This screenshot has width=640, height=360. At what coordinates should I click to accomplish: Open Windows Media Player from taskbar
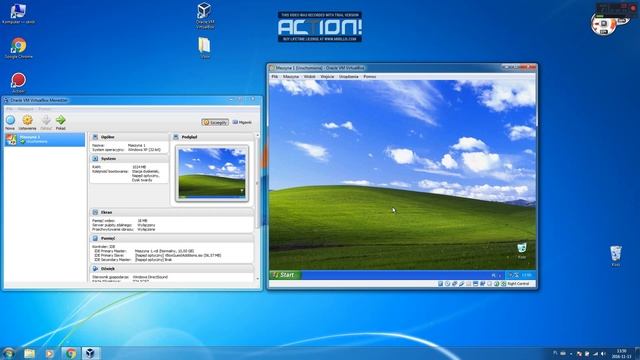49,353
